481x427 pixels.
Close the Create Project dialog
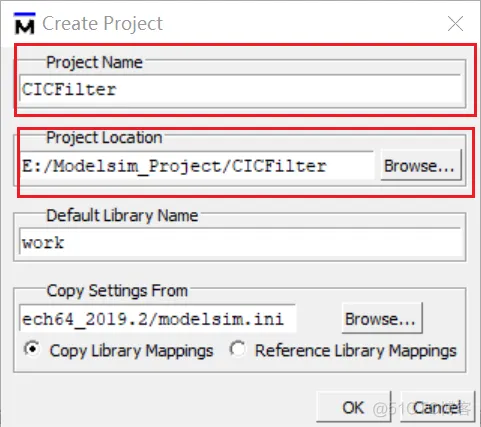click(455, 24)
